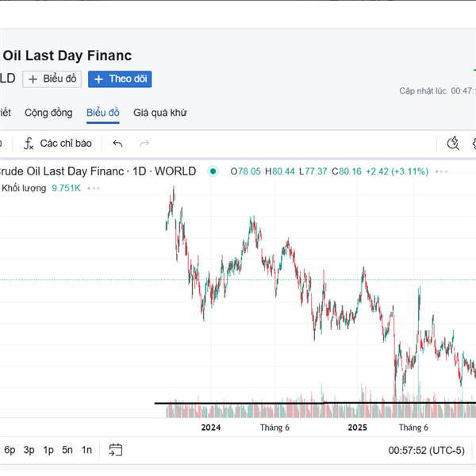Click the quick search icon on toolbar
476x476 pixels.
pyautogui.click(x=453, y=144)
